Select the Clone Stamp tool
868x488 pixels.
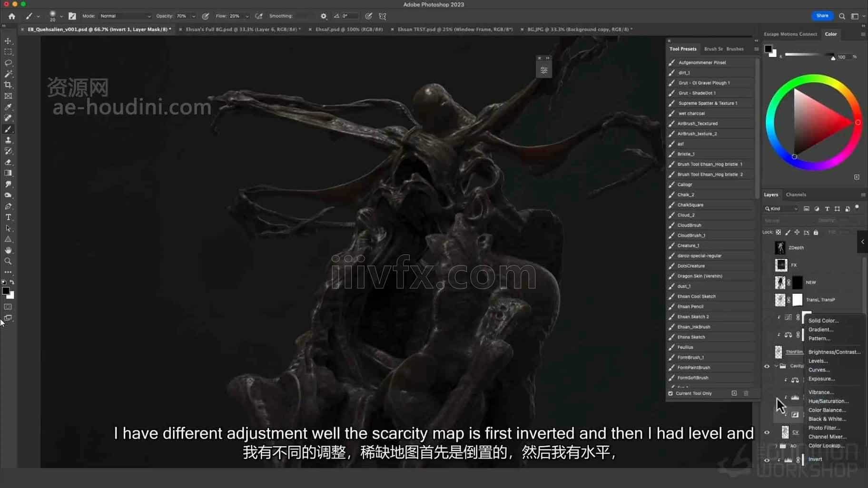pyautogui.click(x=8, y=140)
